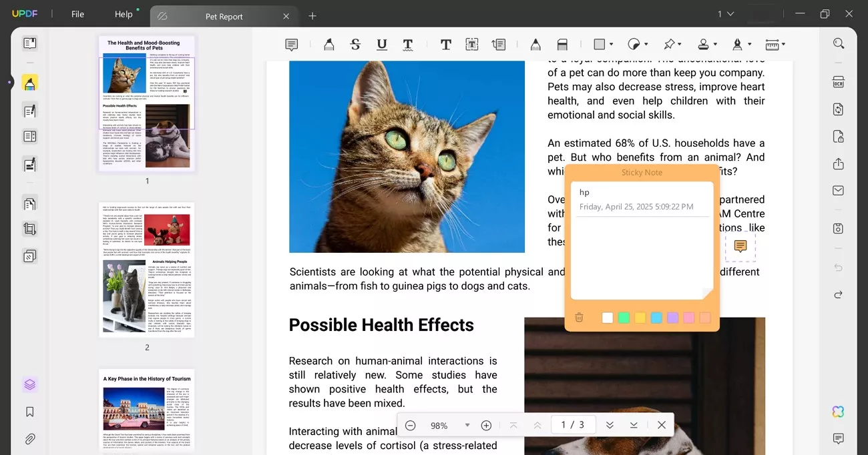Open the zoom level dropdown arrow
The width and height of the screenshot is (868, 455).
467,425
